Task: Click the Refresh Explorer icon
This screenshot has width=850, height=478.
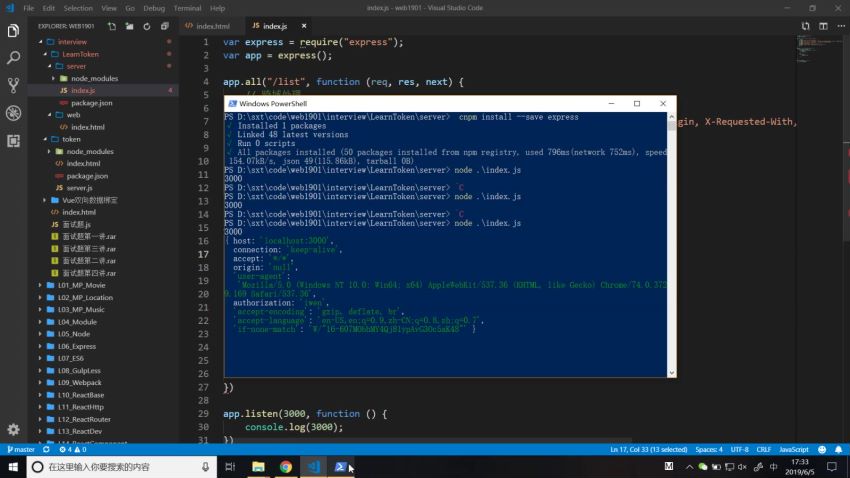Action: tap(145, 25)
